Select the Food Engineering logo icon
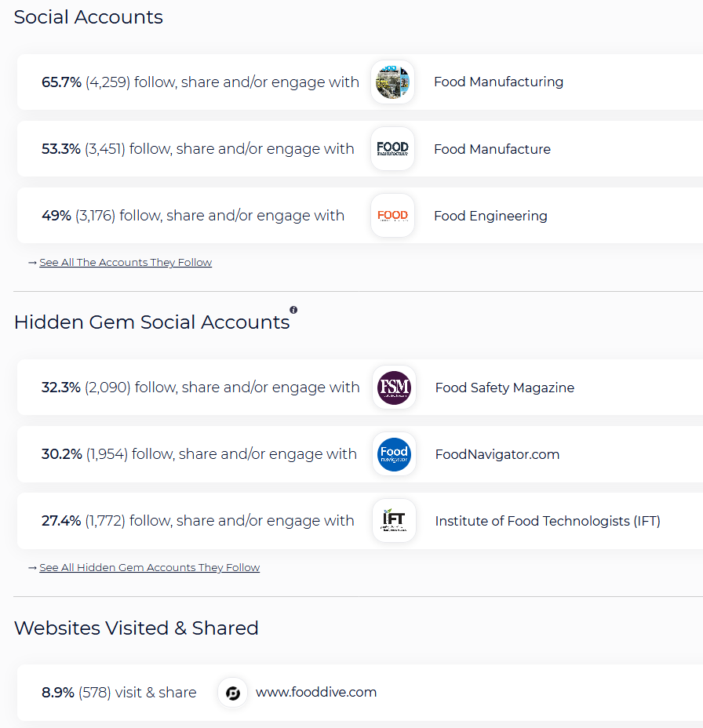This screenshot has height=728, width=703. (x=392, y=216)
